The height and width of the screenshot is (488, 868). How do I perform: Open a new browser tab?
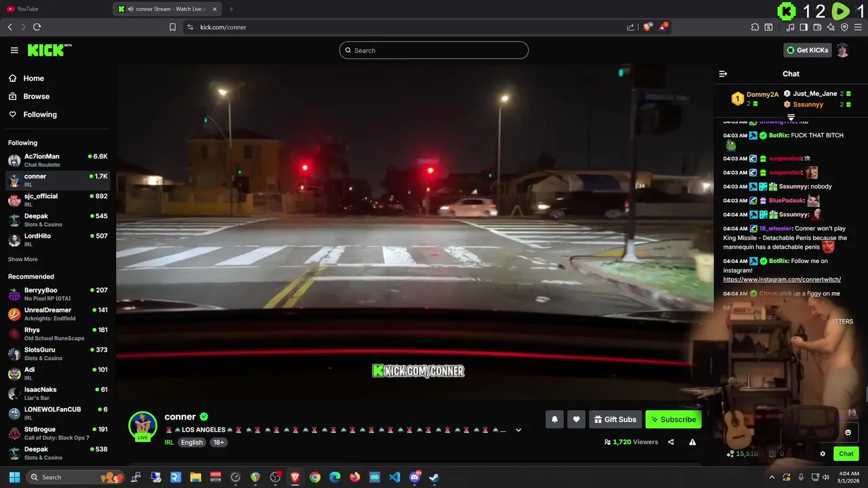(231, 9)
